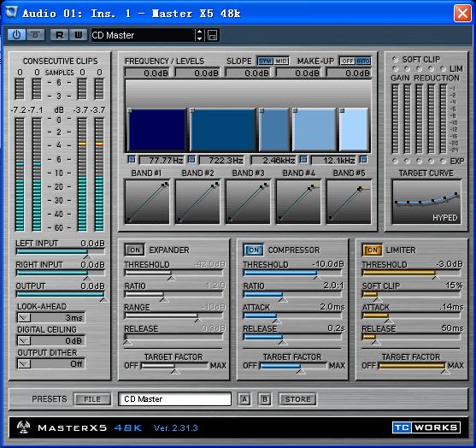This screenshot has height=448, width=476.
Task: Adjust the Limiter Release slider
Action: click(411, 337)
